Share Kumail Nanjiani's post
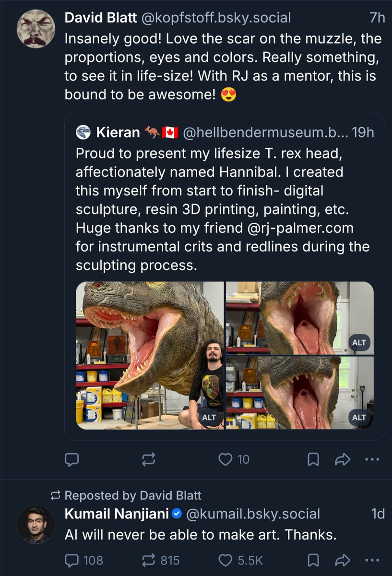Viewport: 392px width, 576px height. pos(342,560)
